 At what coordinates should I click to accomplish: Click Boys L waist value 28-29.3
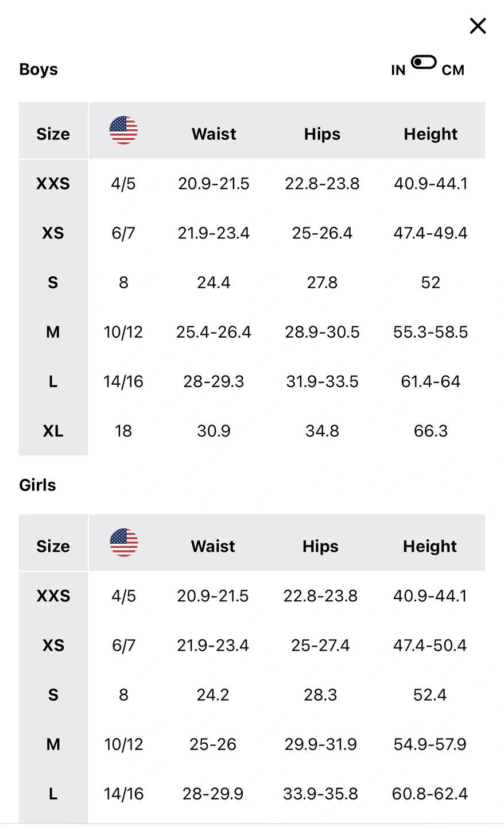[x=214, y=382]
